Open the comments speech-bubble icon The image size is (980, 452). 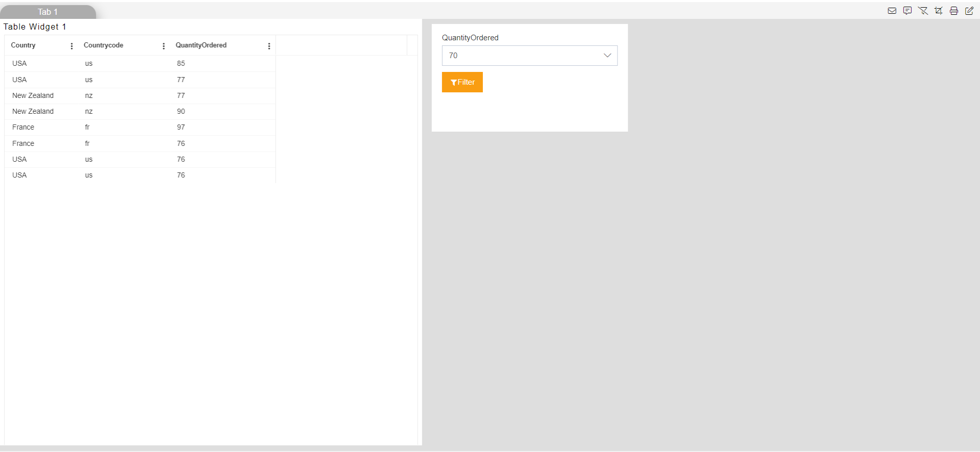pos(907,11)
